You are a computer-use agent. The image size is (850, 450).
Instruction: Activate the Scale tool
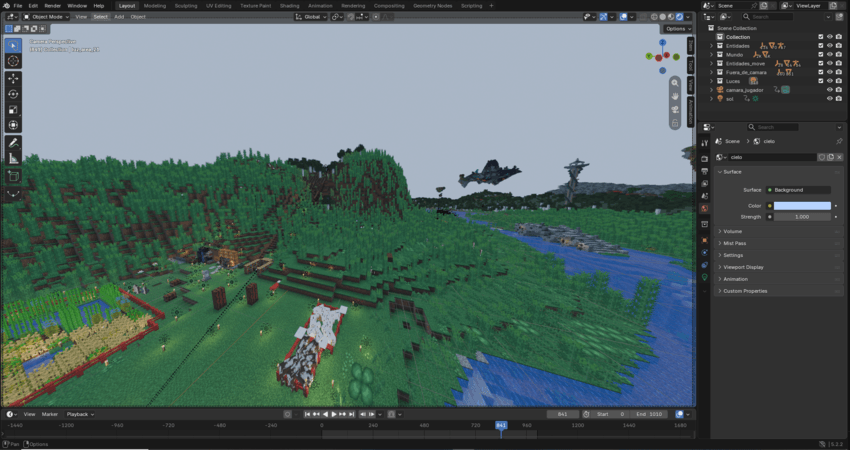click(13, 110)
